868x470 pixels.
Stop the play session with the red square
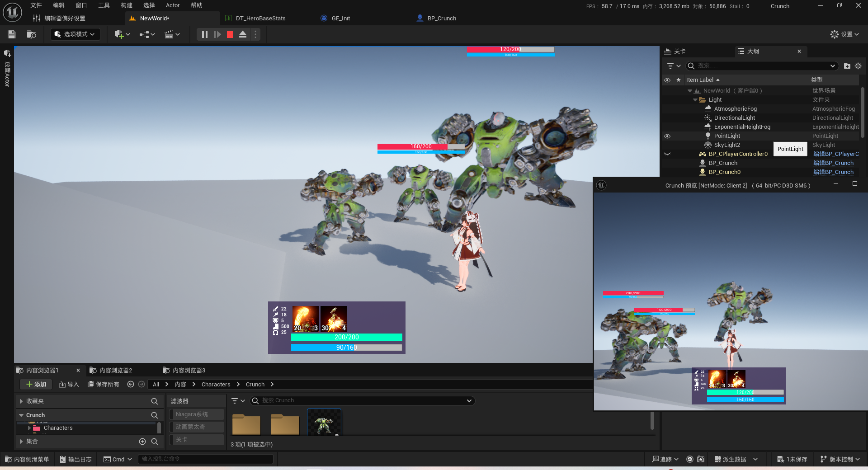coord(230,34)
